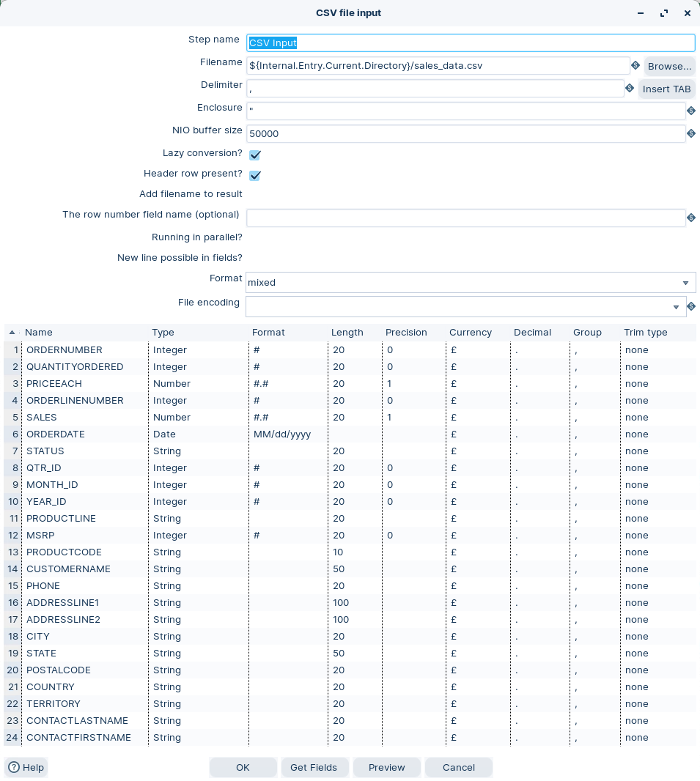Click the sort arrow in the table header corner
The width and height of the screenshot is (700, 781).
12,333
